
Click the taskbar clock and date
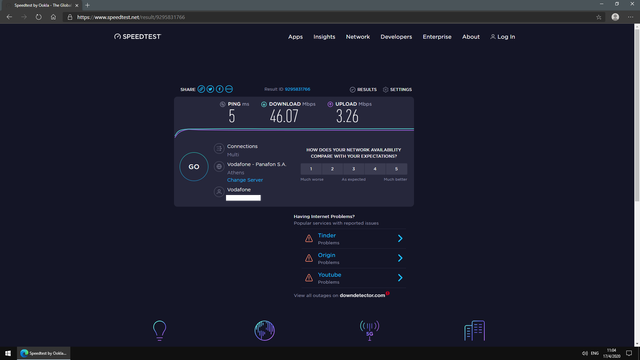point(611,353)
